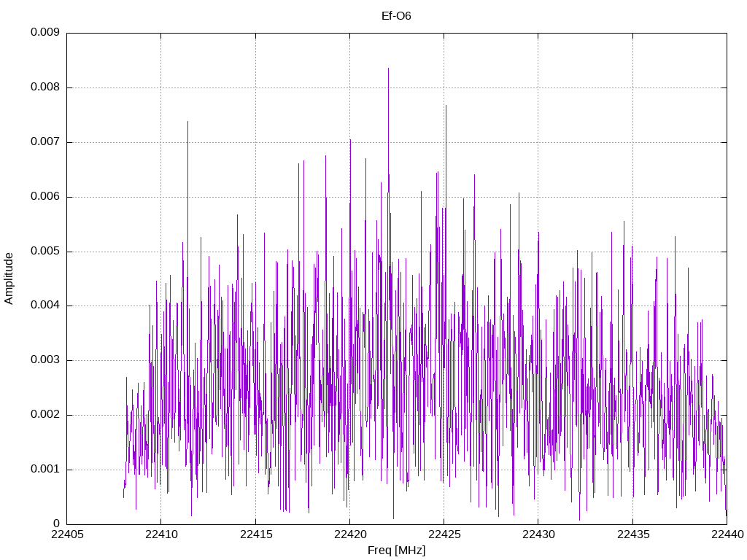Click x-axis tick label 22430
The width and height of the screenshot is (747, 560).
pyautogui.click(x=539, y=534)
